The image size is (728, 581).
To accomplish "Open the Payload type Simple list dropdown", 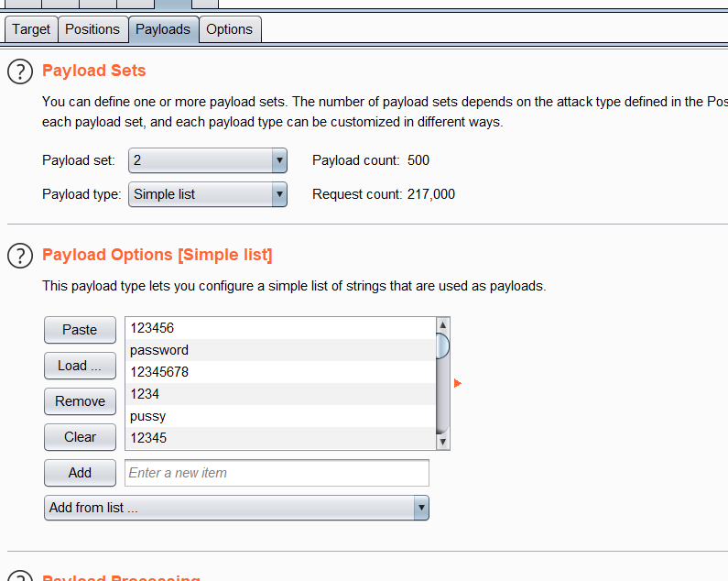I will 208,194.
